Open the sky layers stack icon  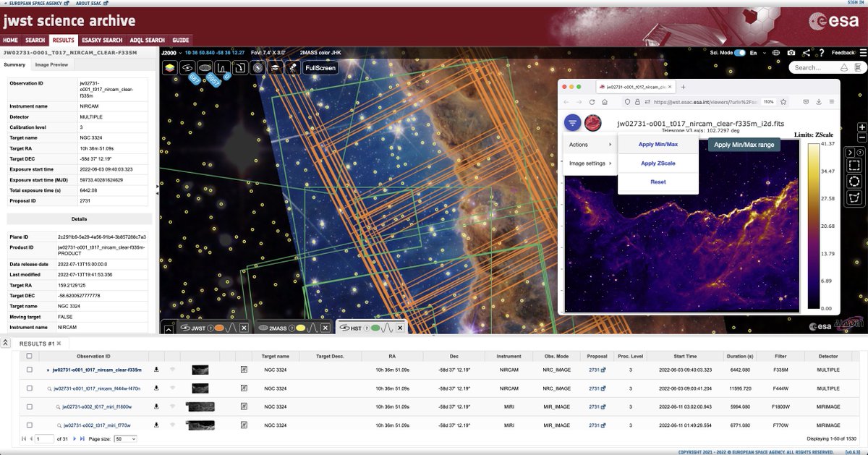170,68
